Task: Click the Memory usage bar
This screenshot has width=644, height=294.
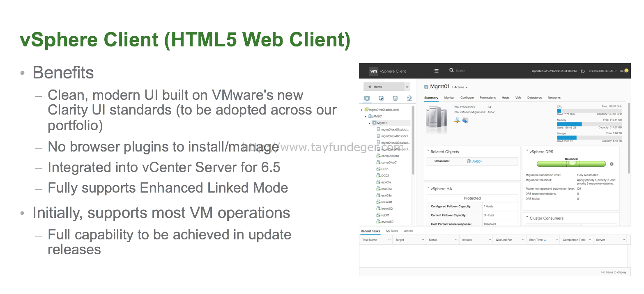Action: point(589,124)
